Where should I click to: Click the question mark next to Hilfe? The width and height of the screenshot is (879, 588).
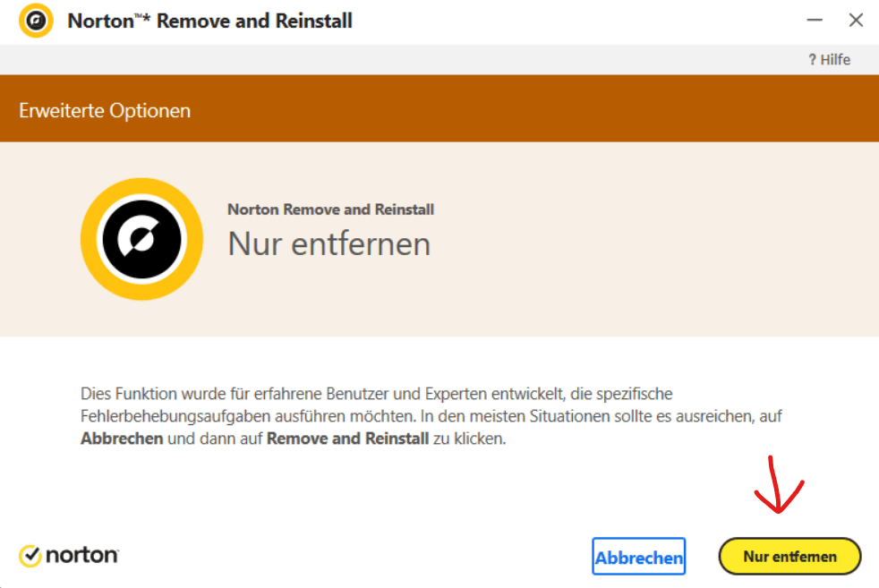812,59
